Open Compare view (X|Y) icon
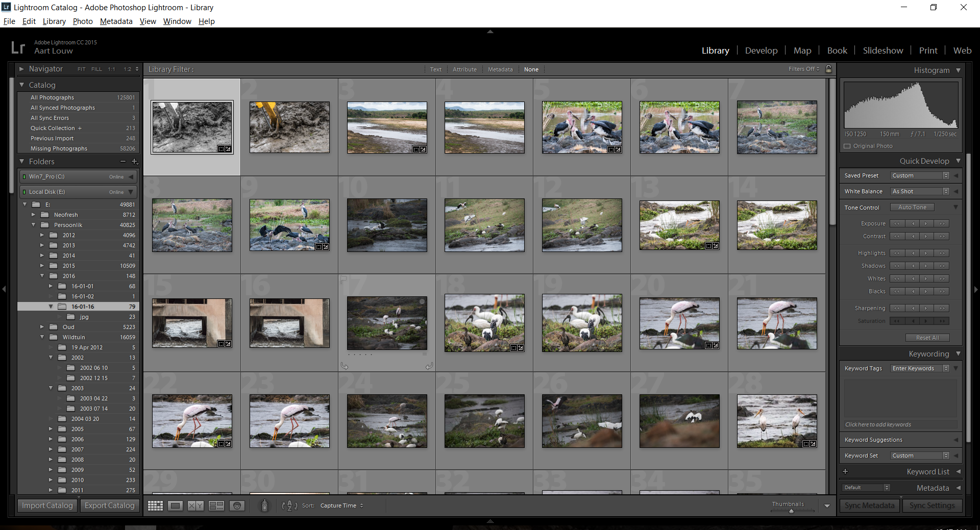The height and width of the screenshot is (530, 980). coord(195,506)
